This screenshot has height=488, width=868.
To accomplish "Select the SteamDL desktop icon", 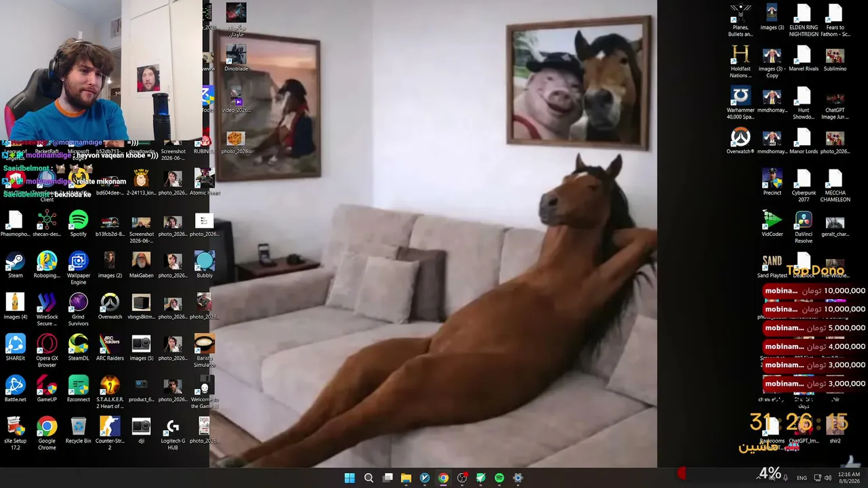I will pos(78,348).
